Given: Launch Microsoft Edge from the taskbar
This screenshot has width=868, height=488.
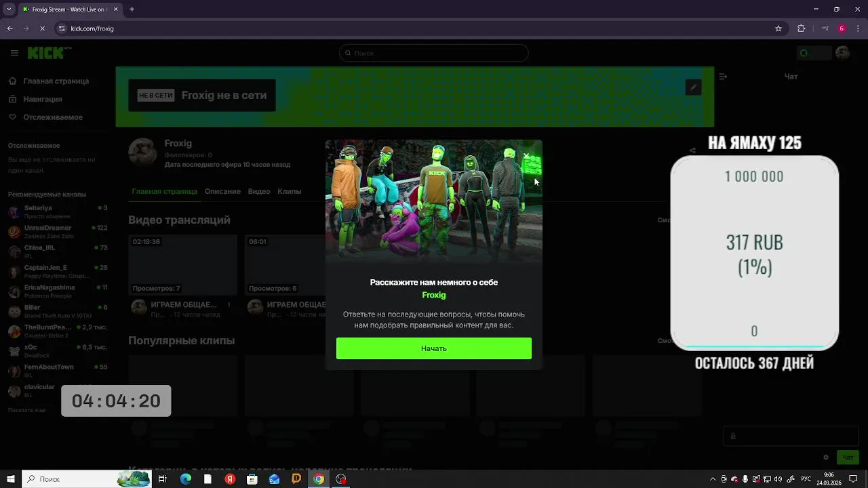Looking at the screenshot, I should click(x=185, y=479).
